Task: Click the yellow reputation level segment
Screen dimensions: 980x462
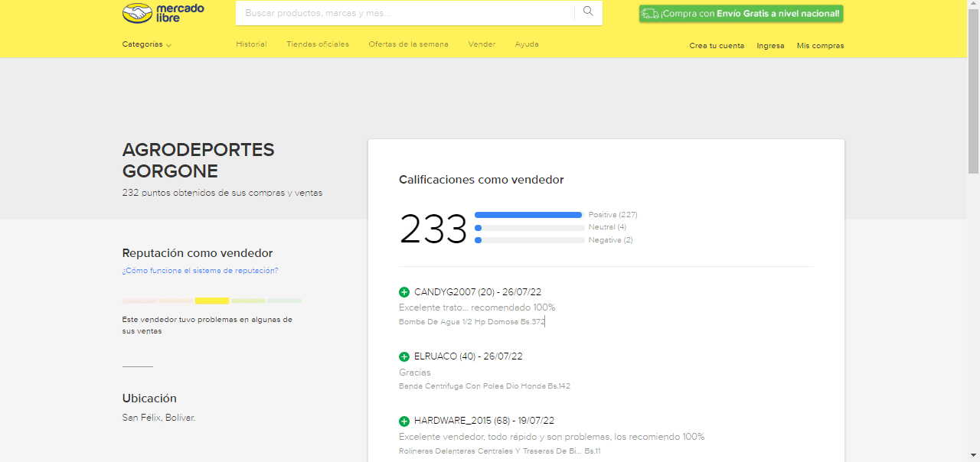Action: [212, 301]
